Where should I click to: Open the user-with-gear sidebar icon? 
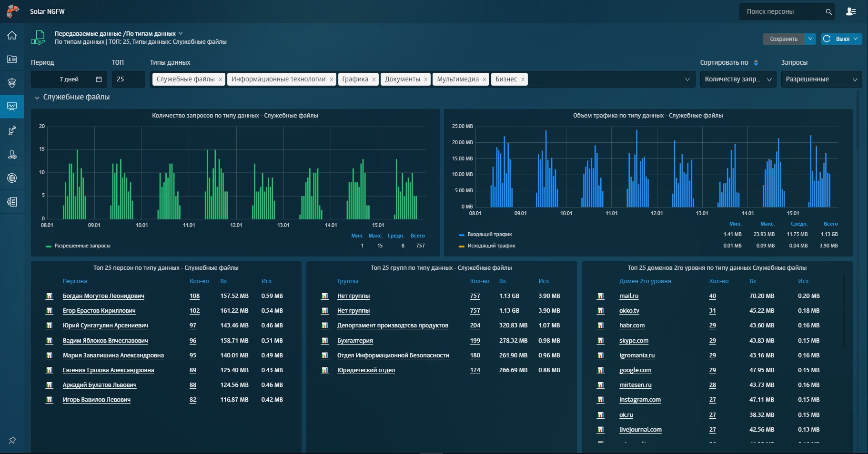point(12,154)
